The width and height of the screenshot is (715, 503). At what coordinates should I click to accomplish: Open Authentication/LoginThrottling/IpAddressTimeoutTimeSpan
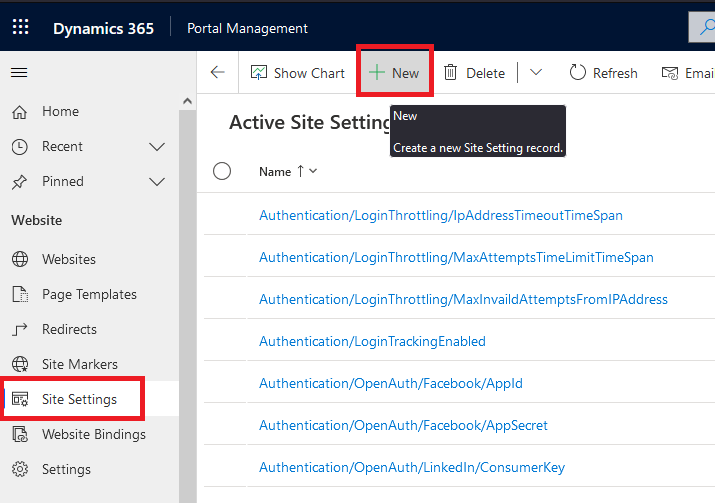(x=441, y=215)
